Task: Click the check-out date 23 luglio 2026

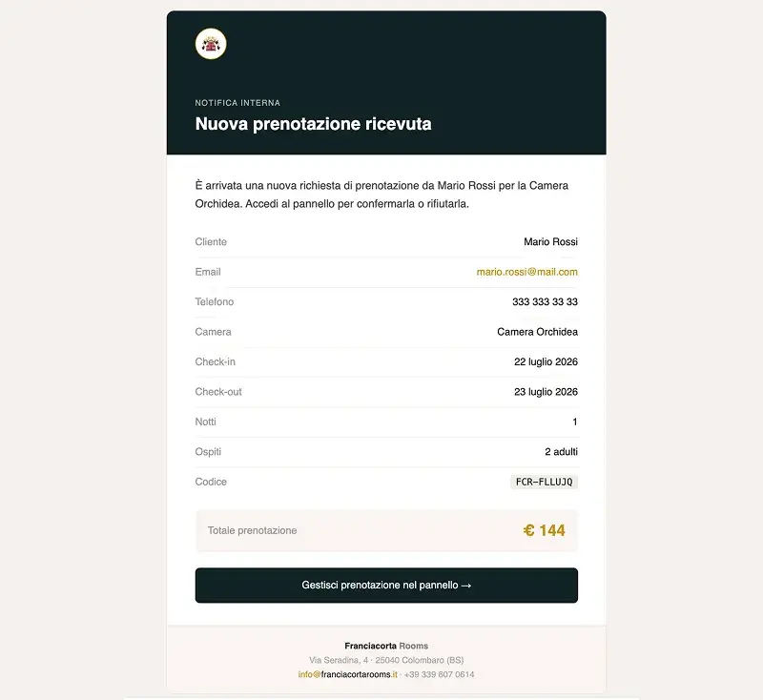Action: [x=546, y=392]
